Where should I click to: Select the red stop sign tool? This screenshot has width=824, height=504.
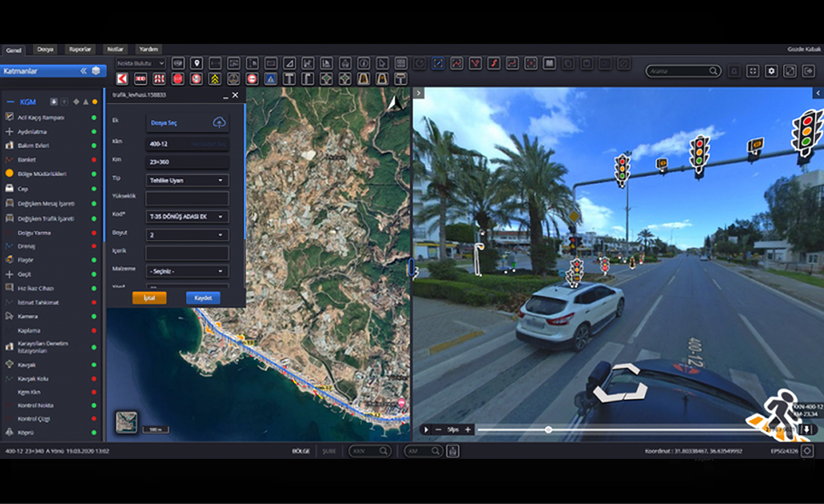178,79
